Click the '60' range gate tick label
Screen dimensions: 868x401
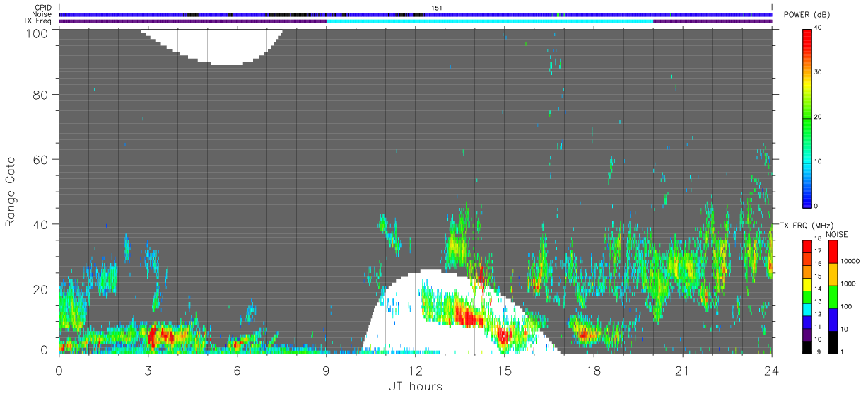point(41,159)
